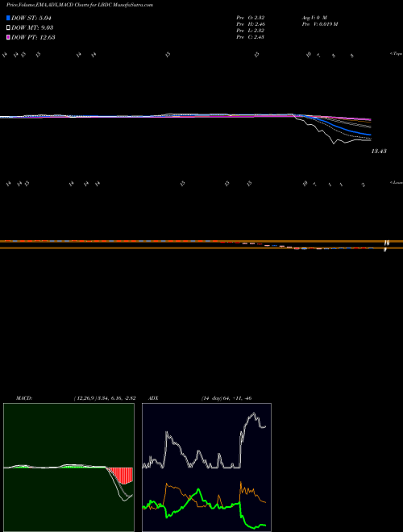Click the chart title text mentioning LBDC MunafaSutra.com
Viewport: 403px width, 532px height.
coord(80,5)
